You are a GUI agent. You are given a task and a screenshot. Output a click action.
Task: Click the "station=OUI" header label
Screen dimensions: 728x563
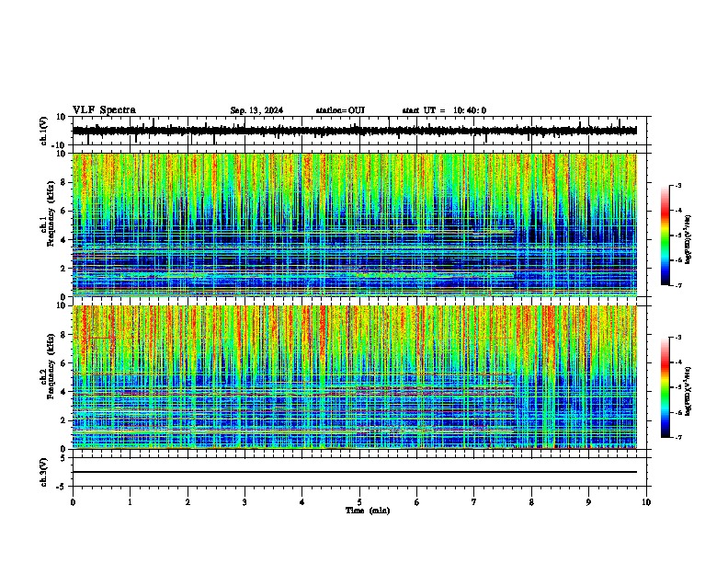tap(340, 110)
